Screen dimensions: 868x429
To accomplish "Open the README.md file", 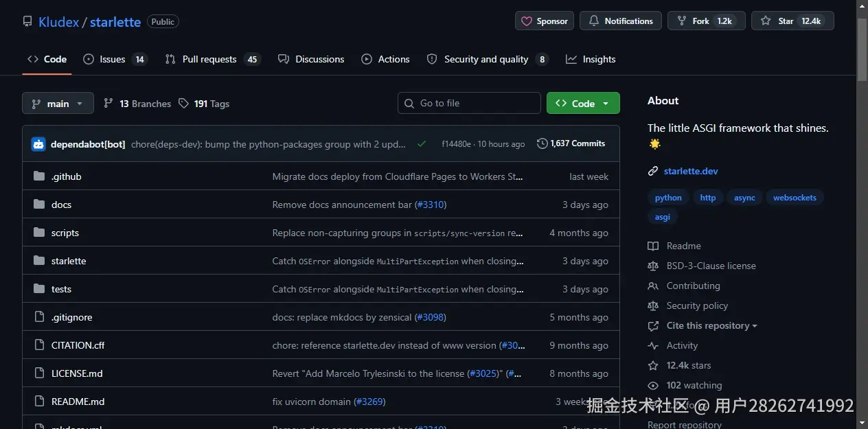I will pos(78,402).
